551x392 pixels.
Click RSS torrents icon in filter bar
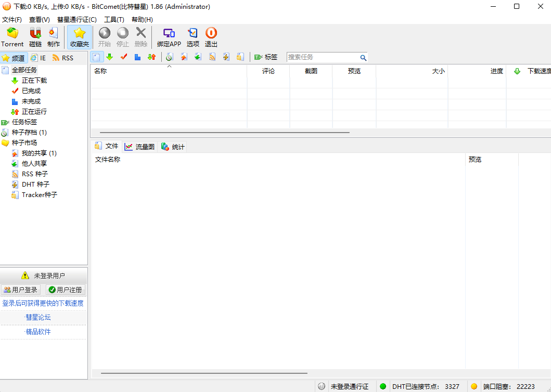click(212, 57)
